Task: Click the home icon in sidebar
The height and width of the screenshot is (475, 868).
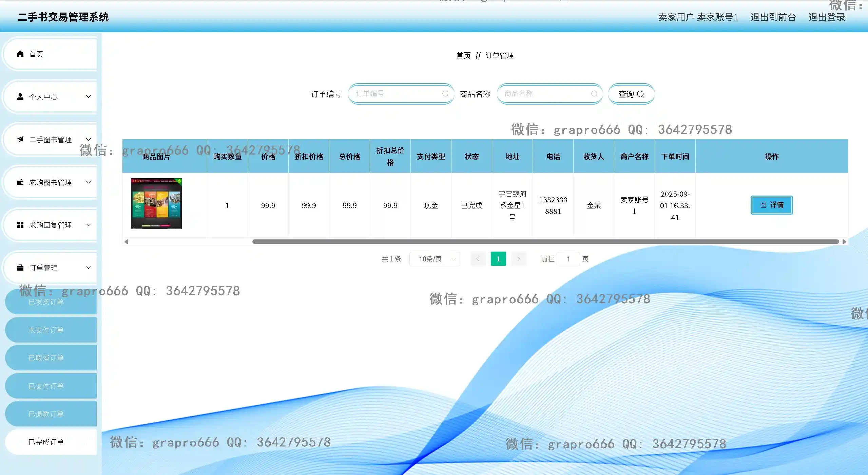Action: pyautogui.click(x=20, y=54)
